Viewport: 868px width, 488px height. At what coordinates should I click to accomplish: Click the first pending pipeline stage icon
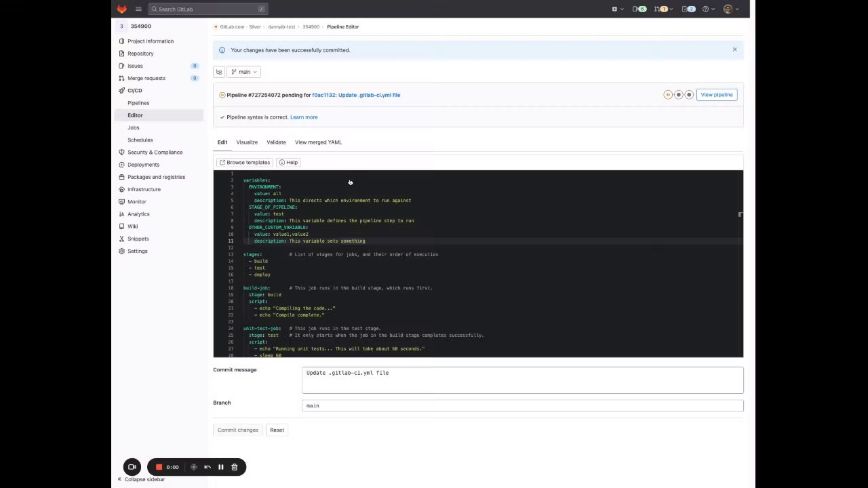click(x=668, y=95)
